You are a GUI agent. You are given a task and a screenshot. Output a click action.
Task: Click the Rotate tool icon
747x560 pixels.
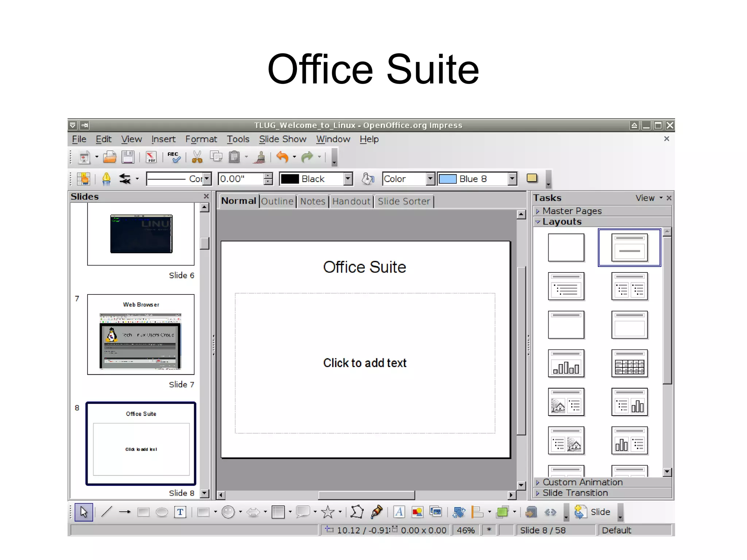[x=459, y=512]
